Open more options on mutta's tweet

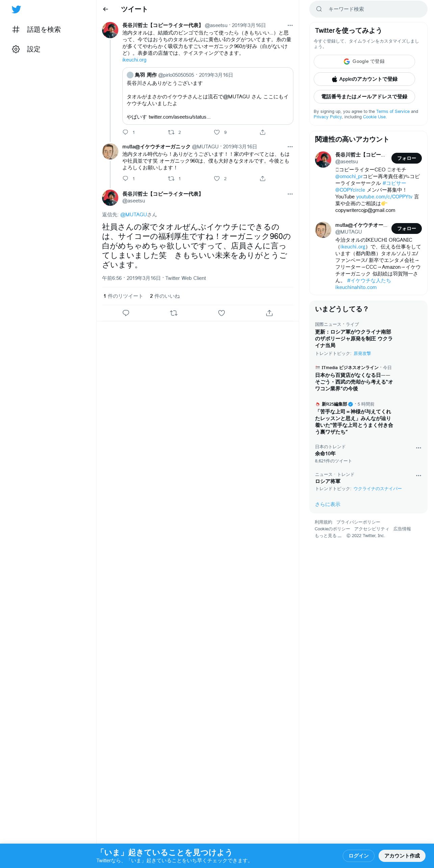coord(290,147)
